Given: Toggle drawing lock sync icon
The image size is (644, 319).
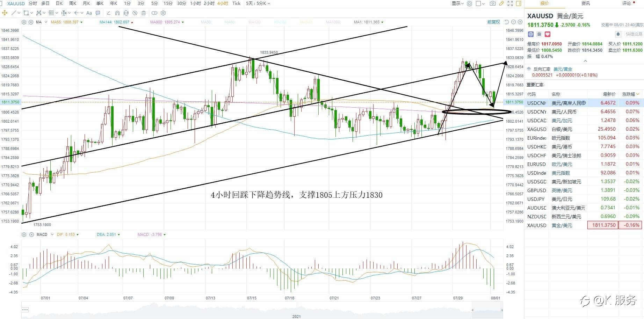Looking at the screenshot, I should [126, 13].
